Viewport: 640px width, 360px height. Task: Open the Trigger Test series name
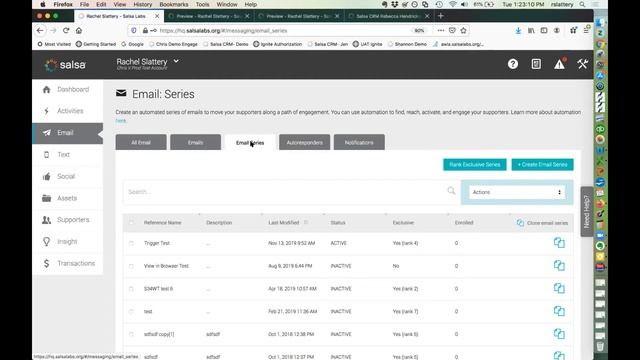(x=157, y=243)
